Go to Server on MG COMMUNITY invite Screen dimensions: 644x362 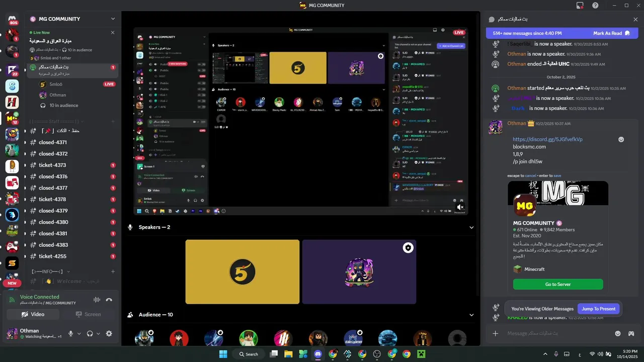(x=558, y=284)
